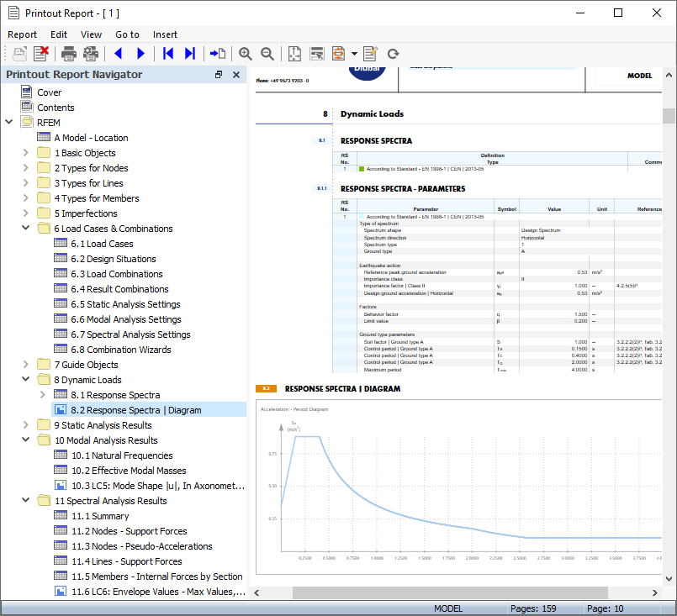The height and width of the screenshot is (616, 677).
Task: Open the Edit menu
Action: tap(59, 34)
